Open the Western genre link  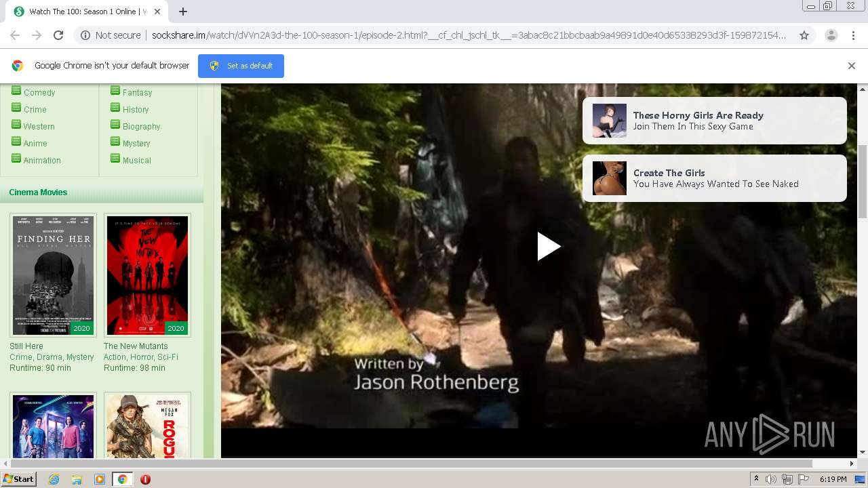pos(39,127)
